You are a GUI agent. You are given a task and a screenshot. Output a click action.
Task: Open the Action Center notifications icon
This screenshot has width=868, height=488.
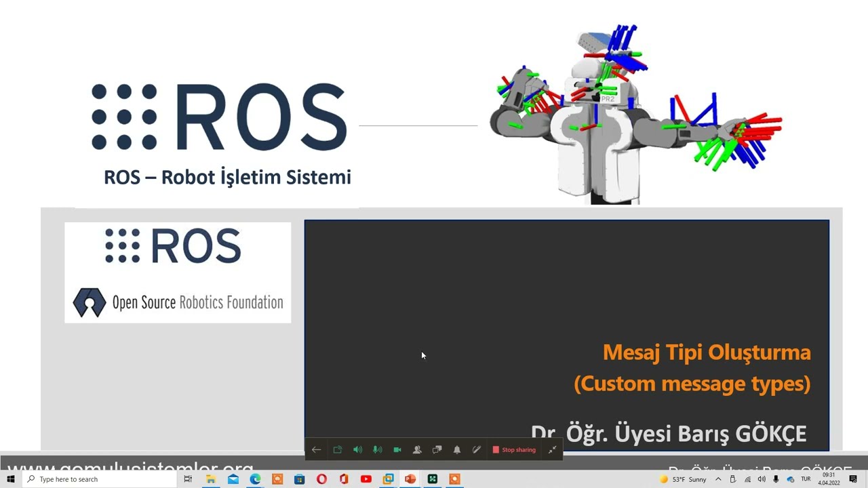[x=853, y=479]
